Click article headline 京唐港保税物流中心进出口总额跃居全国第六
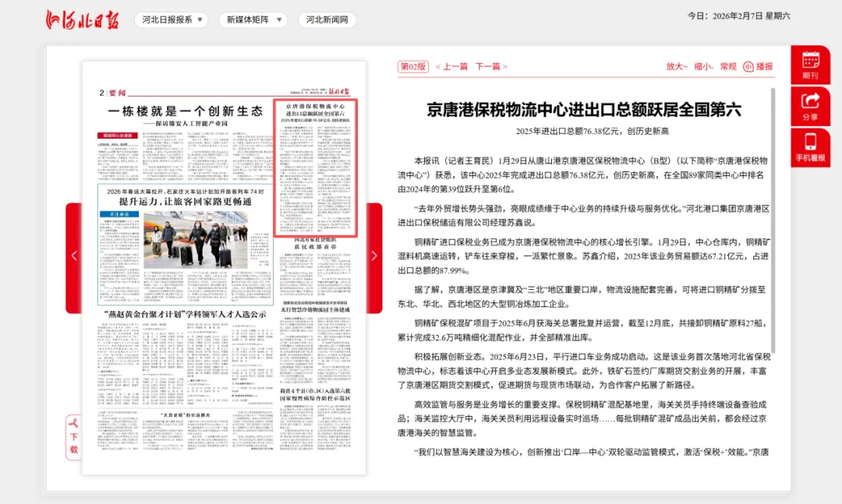 [x=584, y=110]
